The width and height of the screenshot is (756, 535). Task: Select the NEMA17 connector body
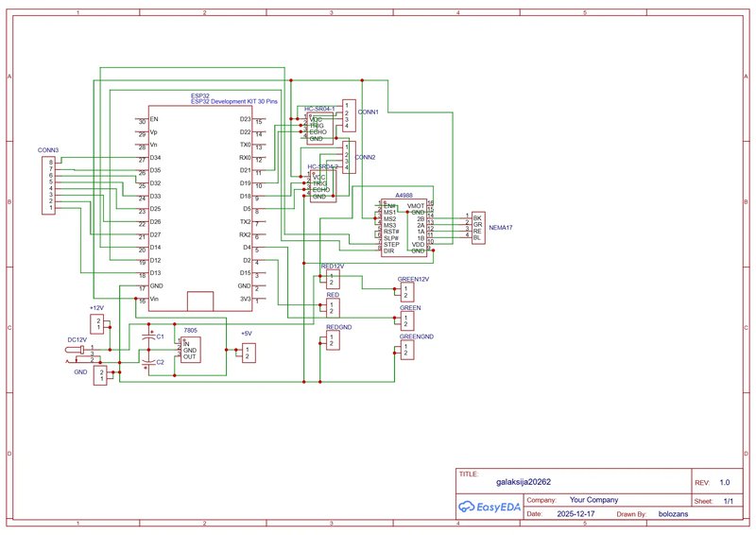tap(478, 228)
